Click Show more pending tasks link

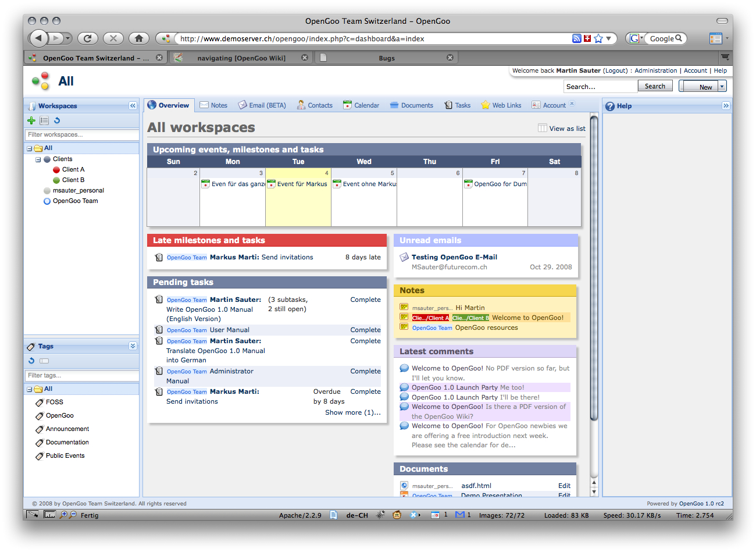[353, 412]
